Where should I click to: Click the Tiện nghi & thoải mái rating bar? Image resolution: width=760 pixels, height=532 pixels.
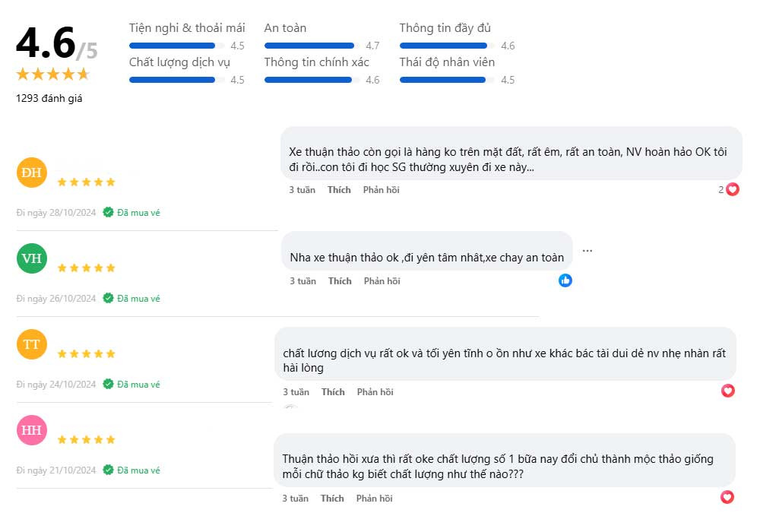tap(177, 46)
